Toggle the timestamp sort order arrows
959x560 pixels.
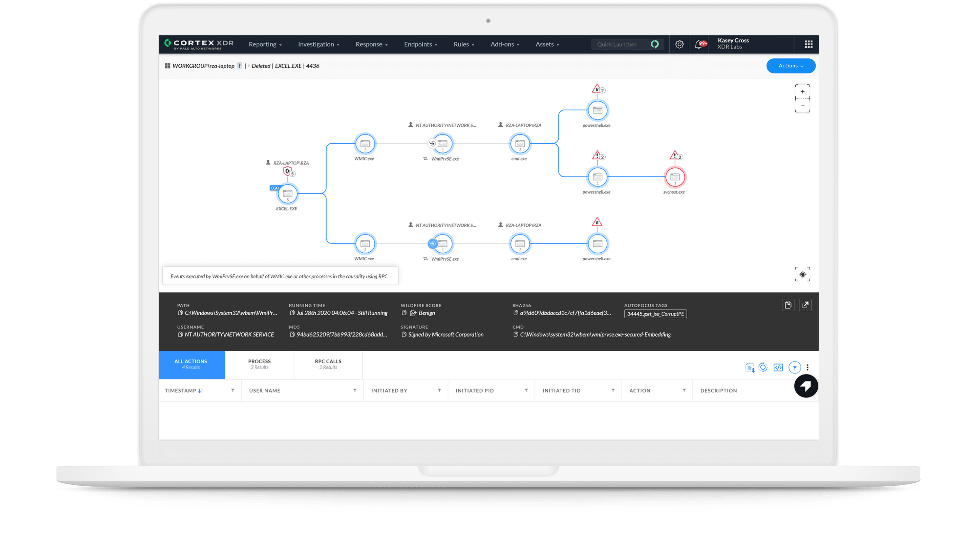201,390
